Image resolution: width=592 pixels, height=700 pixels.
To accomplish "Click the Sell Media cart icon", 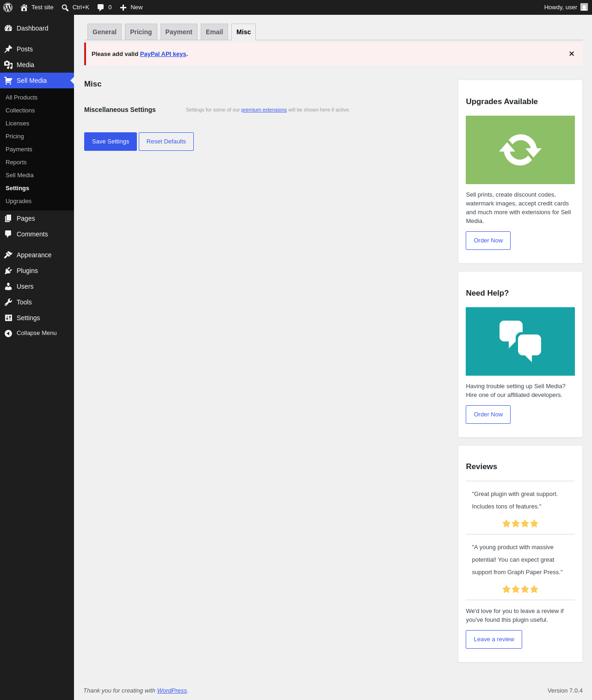I will (x=8, y=81).
